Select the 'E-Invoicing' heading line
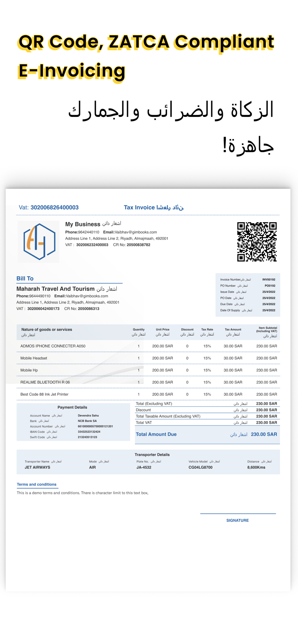Viewport: 298px width, 644px height. tap(71, 71)
